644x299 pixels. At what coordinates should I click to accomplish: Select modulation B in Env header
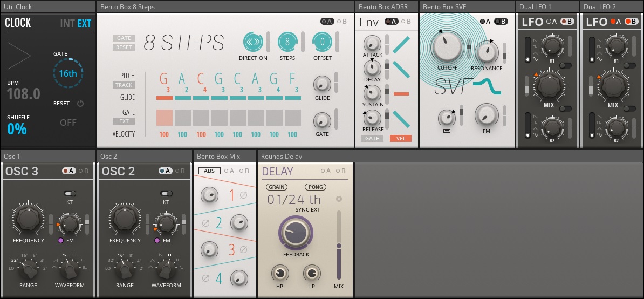click(406, 22)
